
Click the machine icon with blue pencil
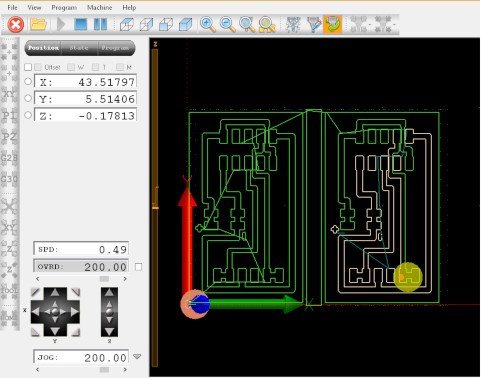pyautogui.click(x=314, y=24)
